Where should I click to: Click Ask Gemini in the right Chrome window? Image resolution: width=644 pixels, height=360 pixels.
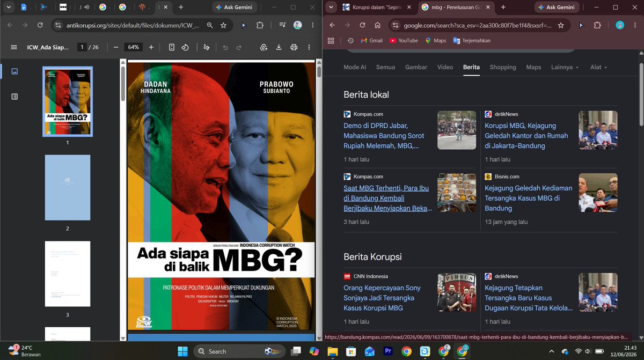point(557,8)
